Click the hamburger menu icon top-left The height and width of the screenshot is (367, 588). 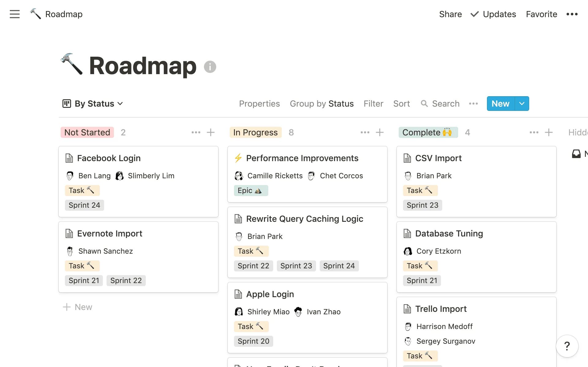(15, 14)
